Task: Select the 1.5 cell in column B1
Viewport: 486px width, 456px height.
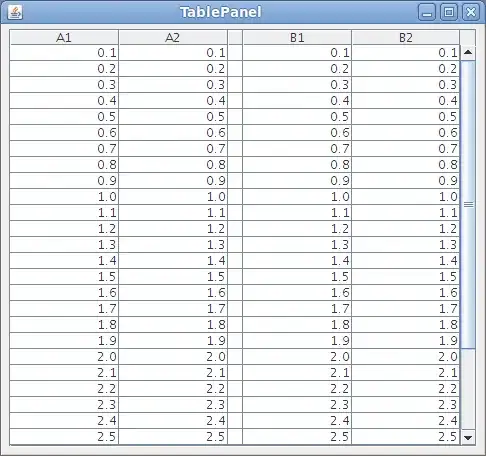Action: pyautogui.click(x=297, y=277)
